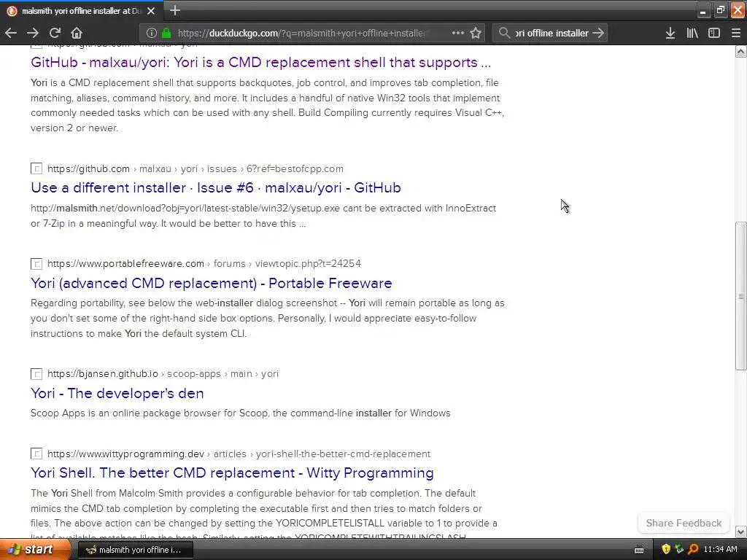Toggle the sidebar view icon
The height and width of the screenshot is (560, 747).
pos(714,33)
